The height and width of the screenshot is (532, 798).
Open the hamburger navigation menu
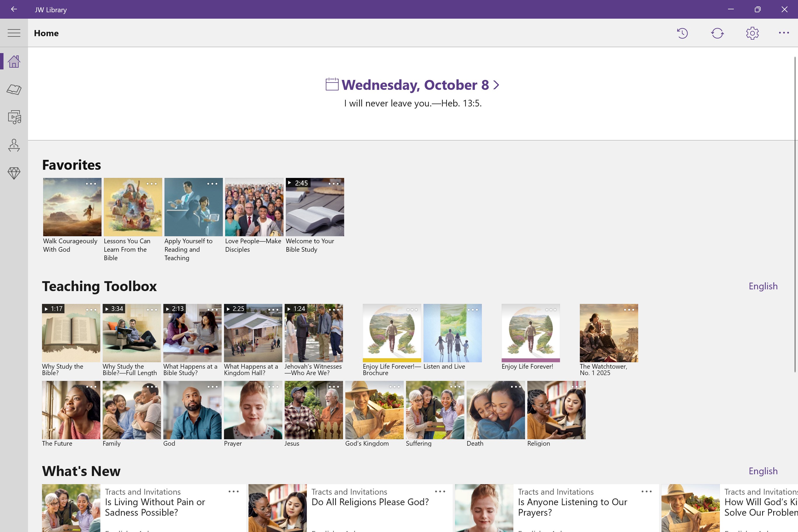tap(14, 33)
